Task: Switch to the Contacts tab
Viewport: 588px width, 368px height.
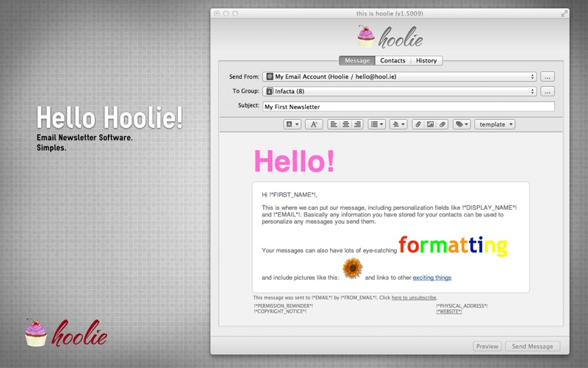Action: pyautogui.click(x=392, y=60)
